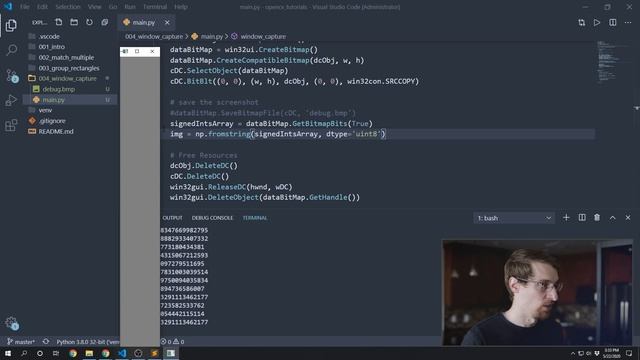Open errors and warnings count in status bar
640x360 pixels.
(x=172, y=342)
